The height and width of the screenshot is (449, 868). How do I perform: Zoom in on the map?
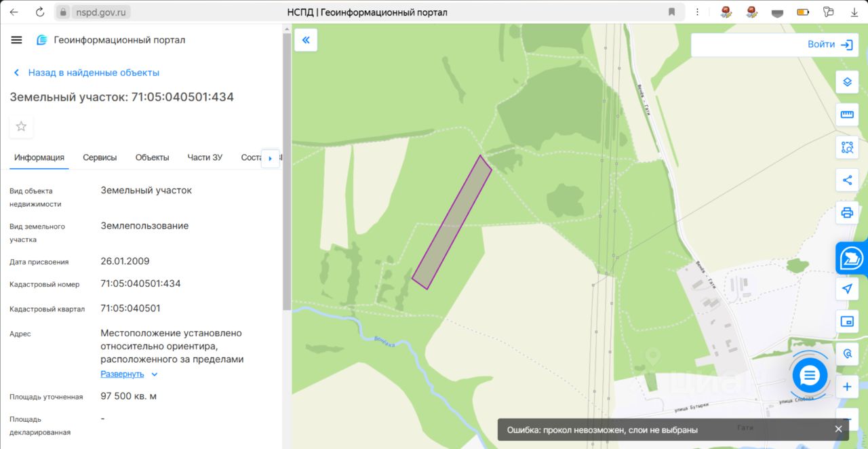click(847, 387)
